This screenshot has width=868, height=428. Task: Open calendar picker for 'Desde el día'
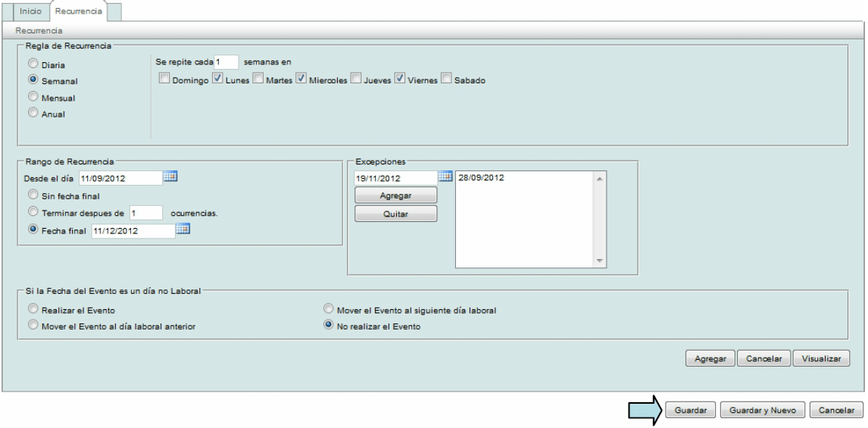[170, 177]
